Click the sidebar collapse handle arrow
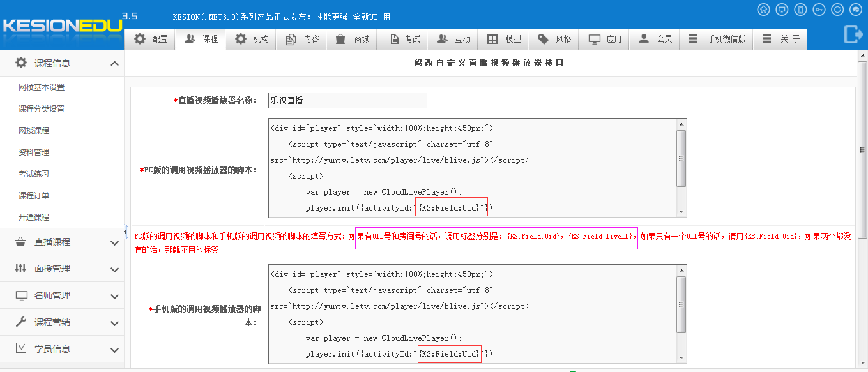Screen dimensions: 868x372 click(x=126, y=231)
